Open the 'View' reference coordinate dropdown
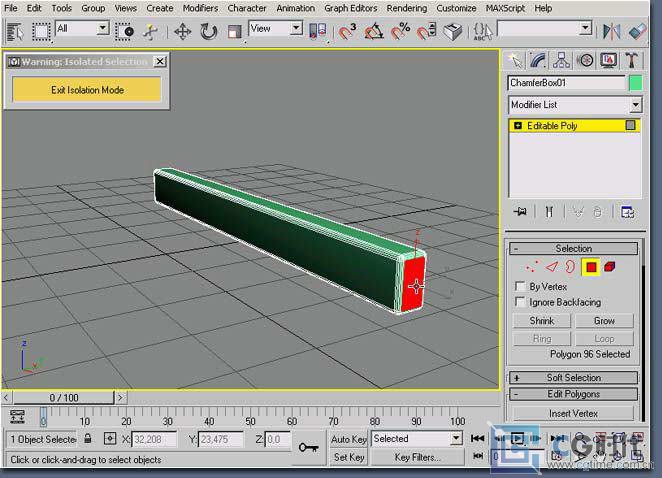This screenshot has height=478, width=662. tap(296, 28)
